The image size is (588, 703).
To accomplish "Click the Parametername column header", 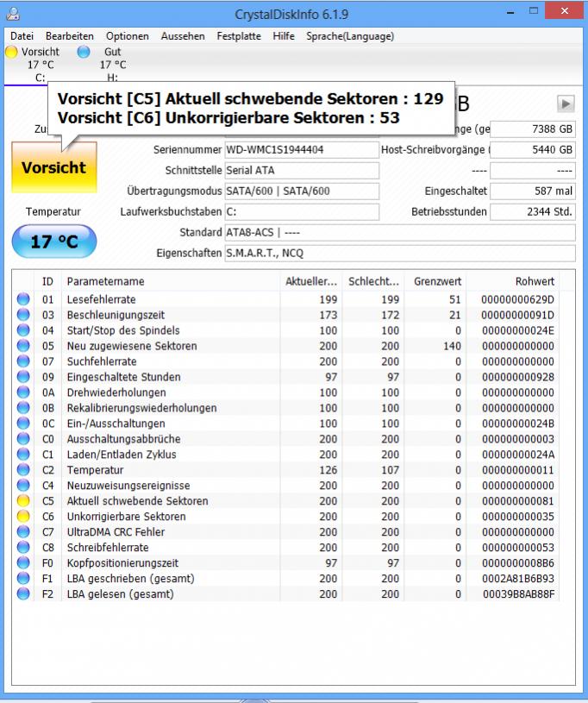I will (x=171, y=281).
